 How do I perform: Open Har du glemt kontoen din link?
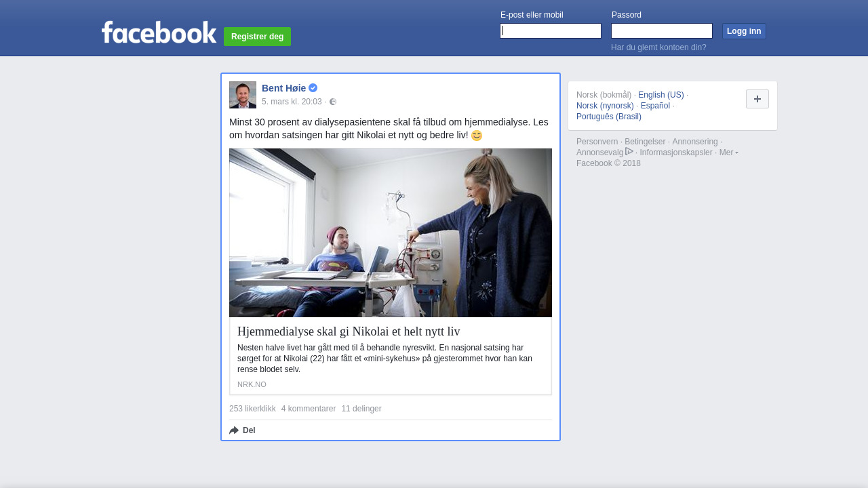point(658,47)
